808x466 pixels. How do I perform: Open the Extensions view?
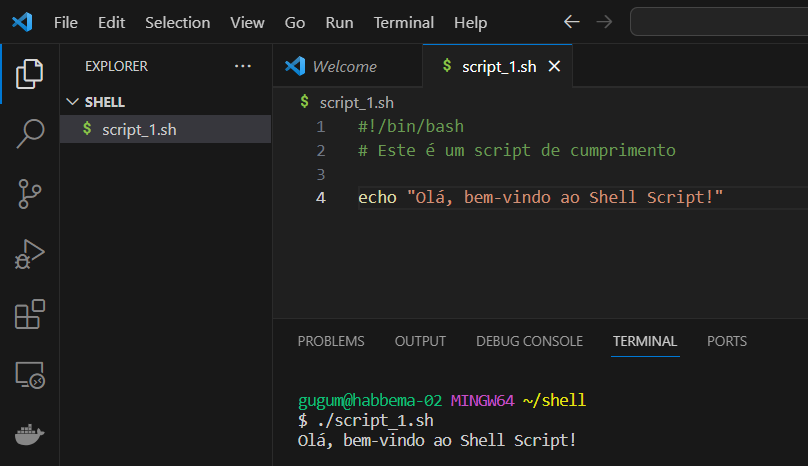click(x=30, y=314)
